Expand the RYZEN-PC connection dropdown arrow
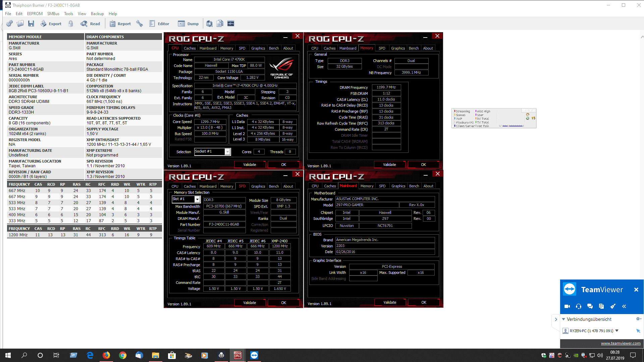This screenshot has height=362, width=644. point(617,330)
